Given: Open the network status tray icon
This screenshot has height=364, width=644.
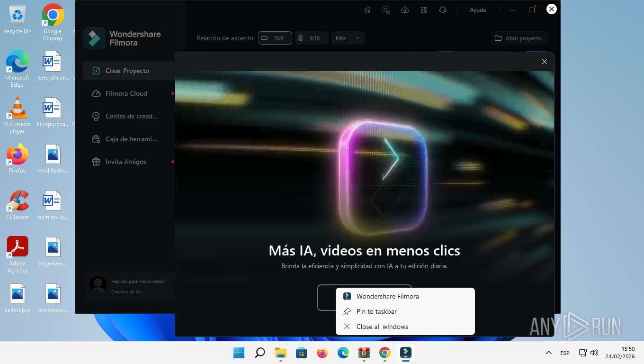Looking at the screenshot, I should (x=582, y=353).
